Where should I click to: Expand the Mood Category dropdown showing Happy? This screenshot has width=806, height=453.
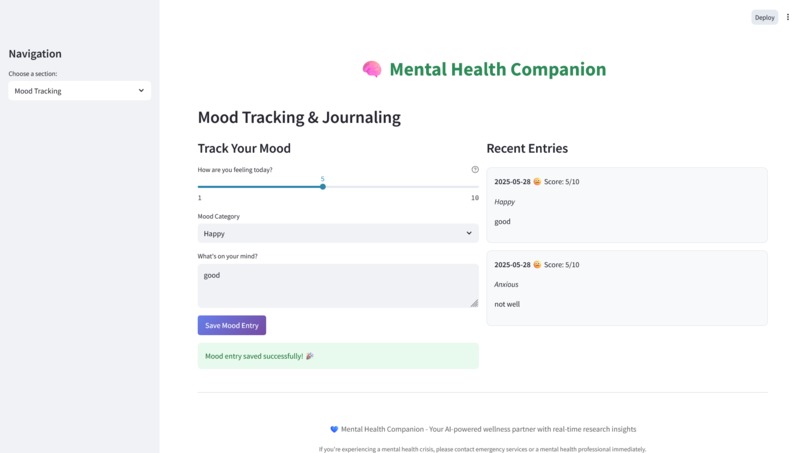338,233
